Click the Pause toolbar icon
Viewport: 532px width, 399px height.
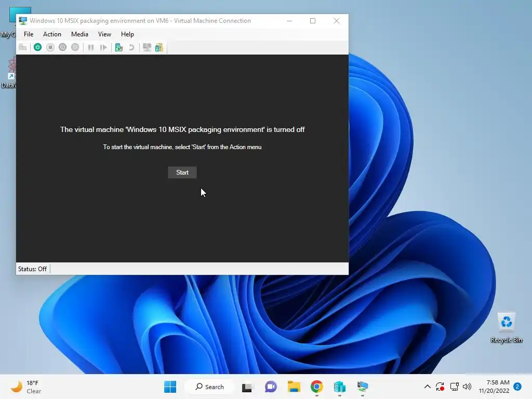tap(90, 47)
